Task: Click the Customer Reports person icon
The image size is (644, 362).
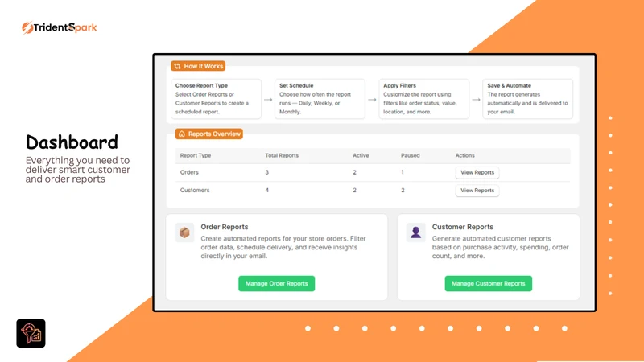Action: (415, 232)
